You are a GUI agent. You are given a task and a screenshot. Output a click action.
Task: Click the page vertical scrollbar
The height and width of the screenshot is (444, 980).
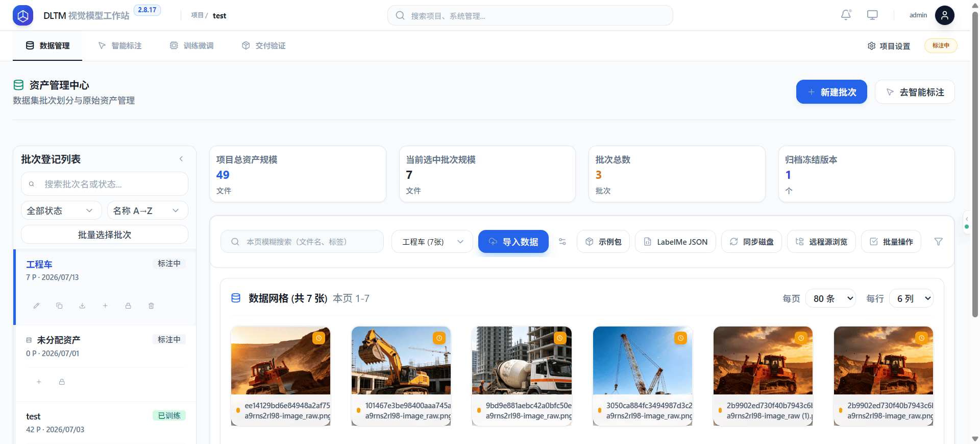(975, 163)
